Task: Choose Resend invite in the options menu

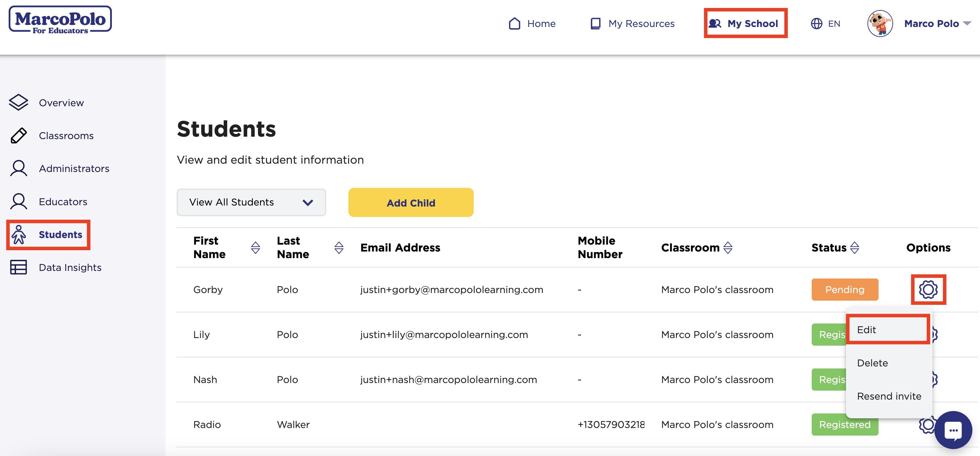Action: pyautogui.click(x=889, y=396)
